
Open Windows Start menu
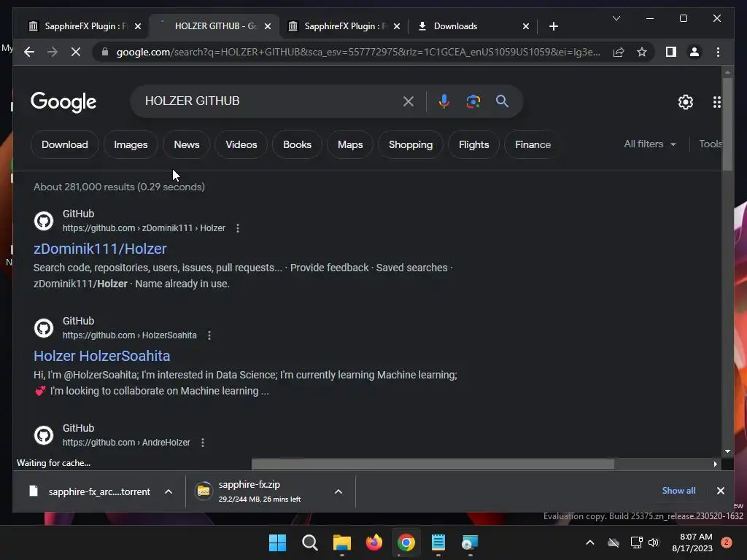coord(277,542)
